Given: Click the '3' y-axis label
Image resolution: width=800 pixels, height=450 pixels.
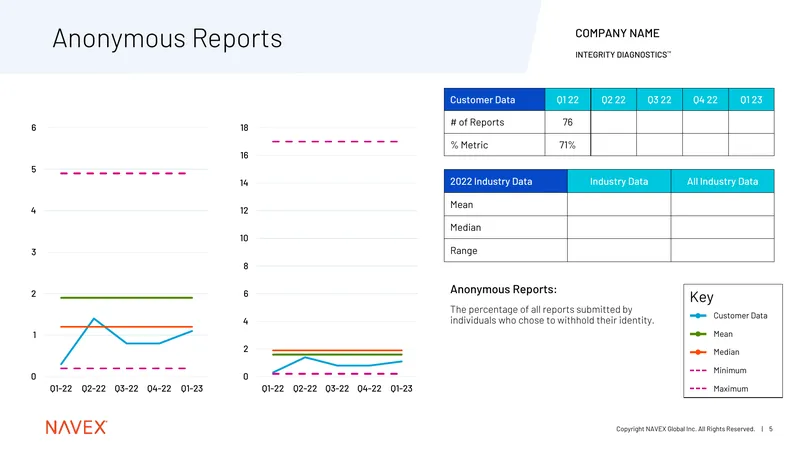Looking at the screenshot, I should click(x=34, y=252).
